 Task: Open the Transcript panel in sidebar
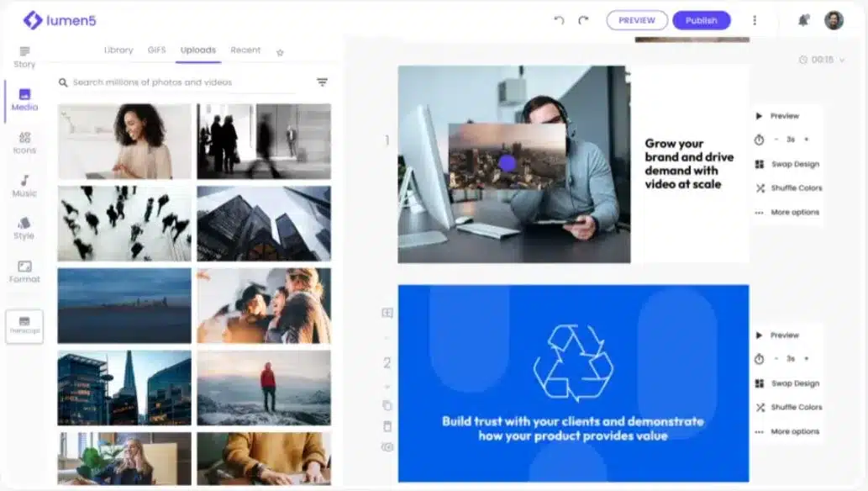tap(24, 326)
